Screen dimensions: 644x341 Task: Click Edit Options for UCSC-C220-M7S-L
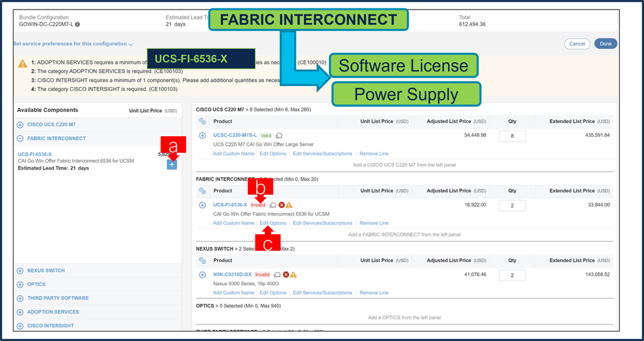tap(273, 154)
